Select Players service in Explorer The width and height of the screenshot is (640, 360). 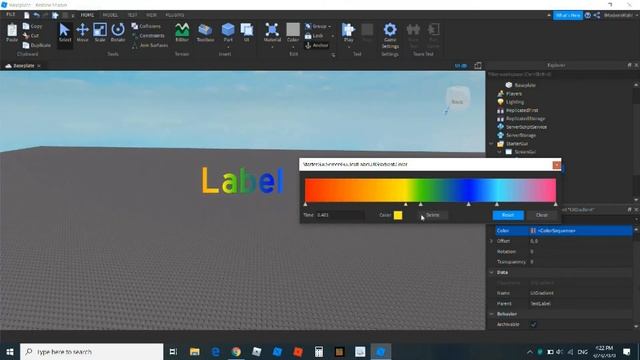click(514, 94)
